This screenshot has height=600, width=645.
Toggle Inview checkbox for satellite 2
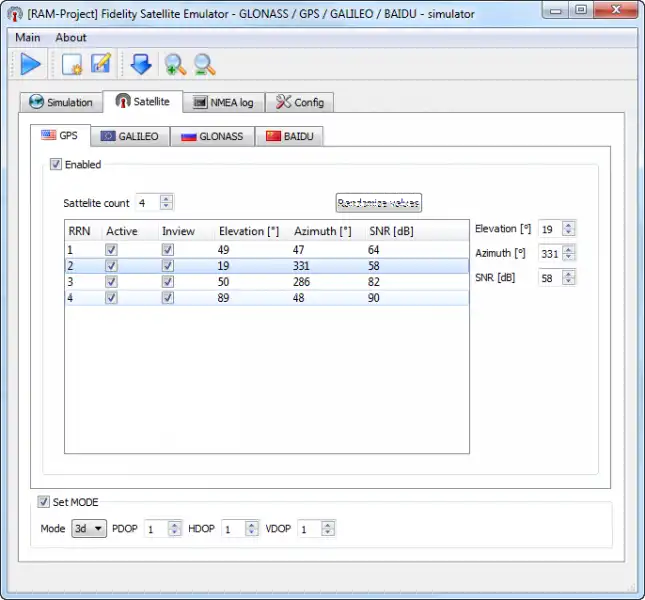point(167,266)
